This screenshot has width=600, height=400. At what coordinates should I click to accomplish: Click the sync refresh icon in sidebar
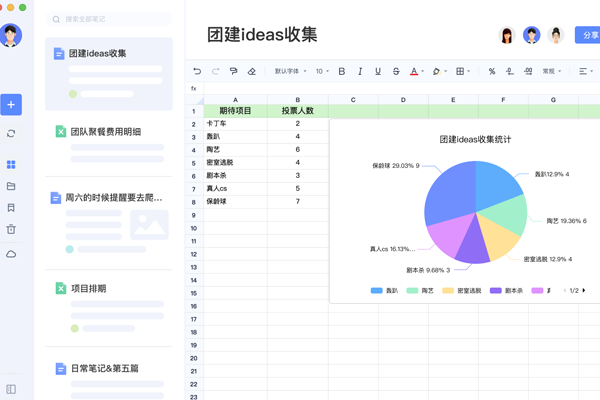point(11,133)
